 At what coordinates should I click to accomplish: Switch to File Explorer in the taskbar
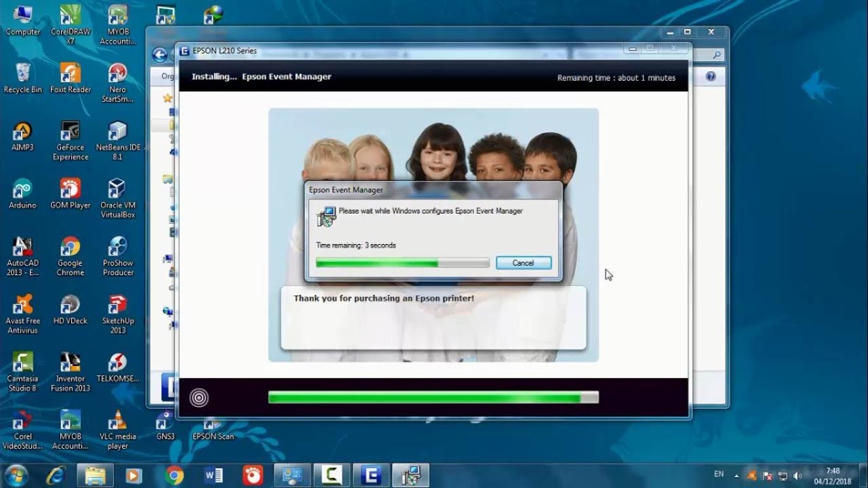click(x=95, y=475)
